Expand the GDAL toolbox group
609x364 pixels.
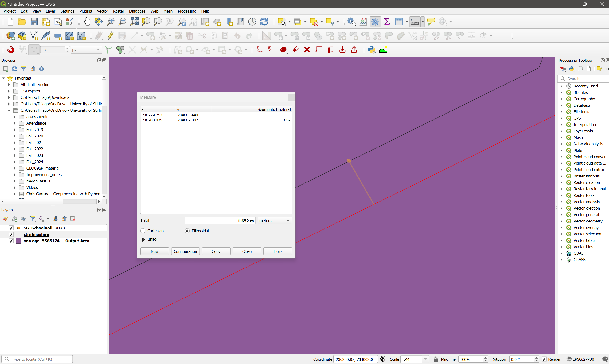click(561, 253)
